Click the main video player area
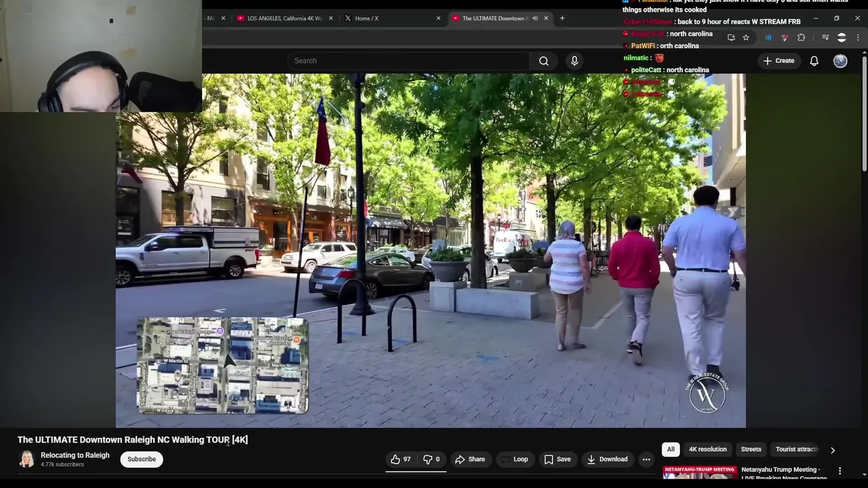Image resolution: width=868 pixels, height=488 pixels. click(431, 251)
